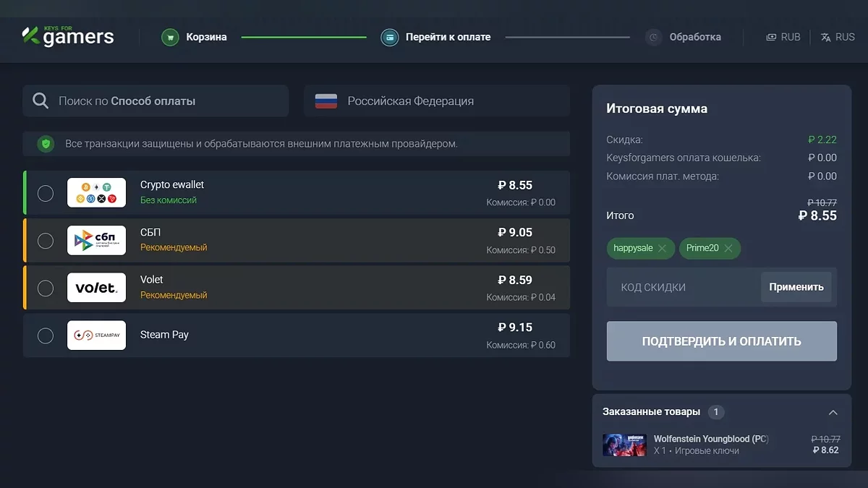This screenshot has height=488, width=868.
Task: Remove the happysale discount code
Action: click(x=663, y=249)
